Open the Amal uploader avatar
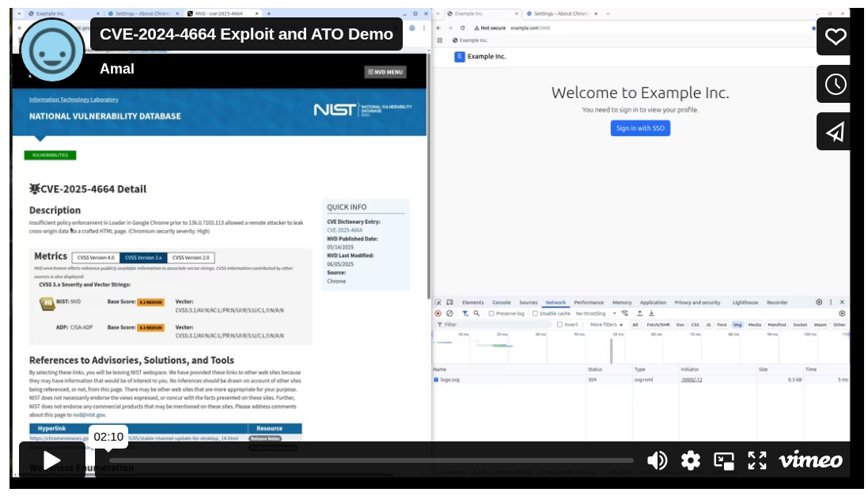Viewport: 868px width, 496px height. [x=52, y=50]
